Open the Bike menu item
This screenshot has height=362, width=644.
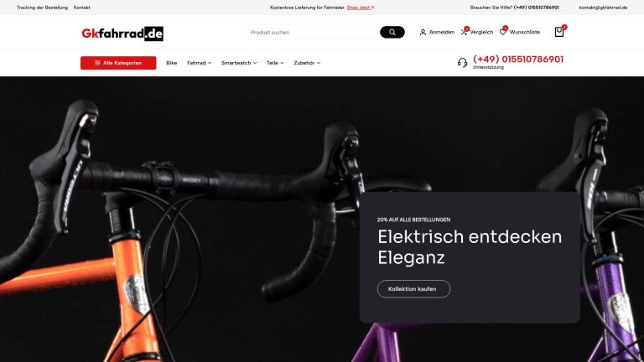tap(172, 63)
